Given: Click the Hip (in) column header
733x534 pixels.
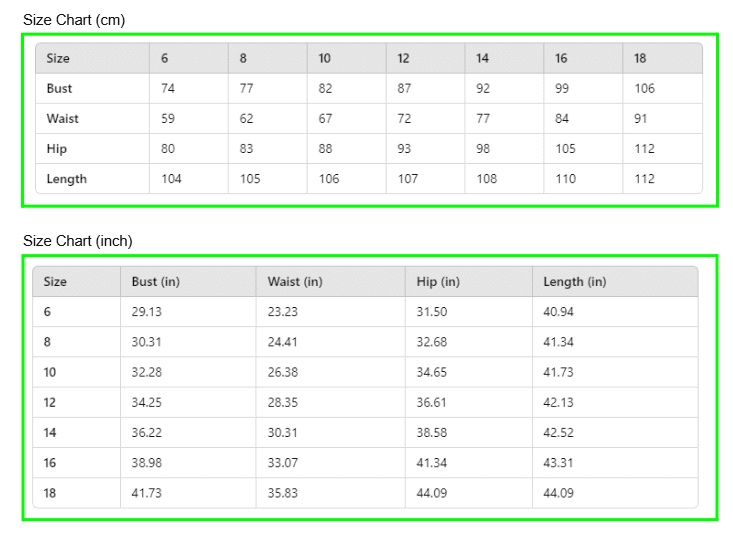Looking at the screenshot, I should point(438,282).
